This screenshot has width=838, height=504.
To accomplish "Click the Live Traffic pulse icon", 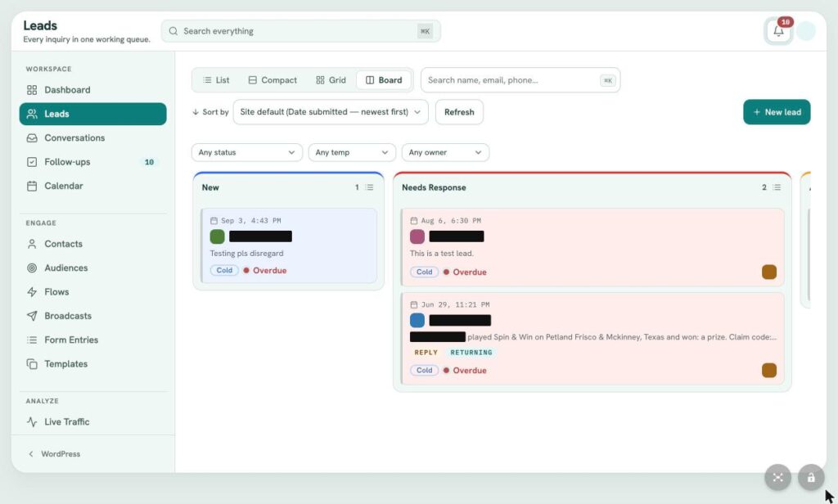I will point(32,421).
